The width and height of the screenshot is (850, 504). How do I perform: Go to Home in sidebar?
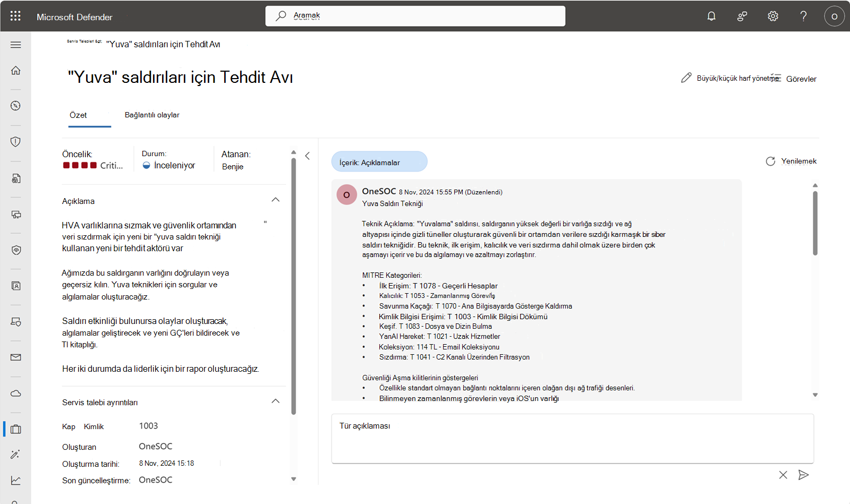(x=16, y=70)
